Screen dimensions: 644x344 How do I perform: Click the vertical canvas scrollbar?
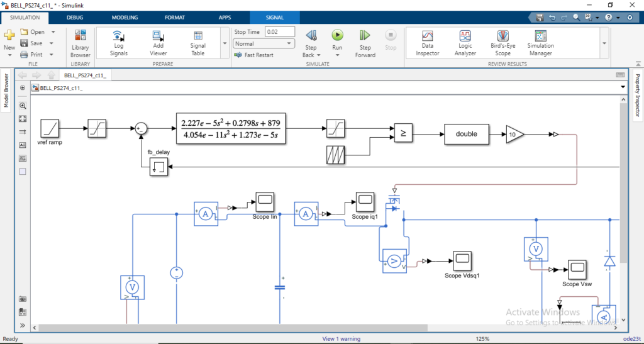(x=623, y=182)
